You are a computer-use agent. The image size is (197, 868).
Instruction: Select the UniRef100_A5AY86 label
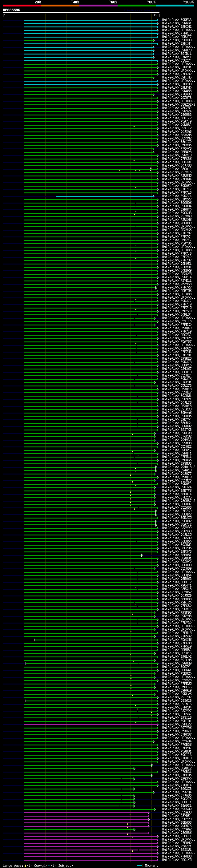click(x=177, y=243)
